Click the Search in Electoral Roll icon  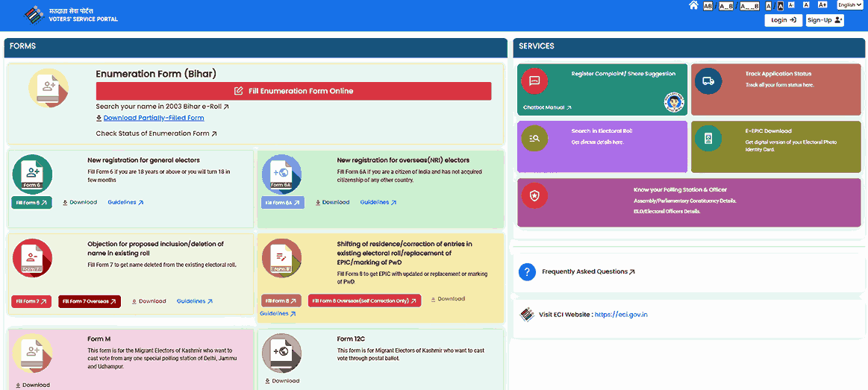click(x=534, y=138)
